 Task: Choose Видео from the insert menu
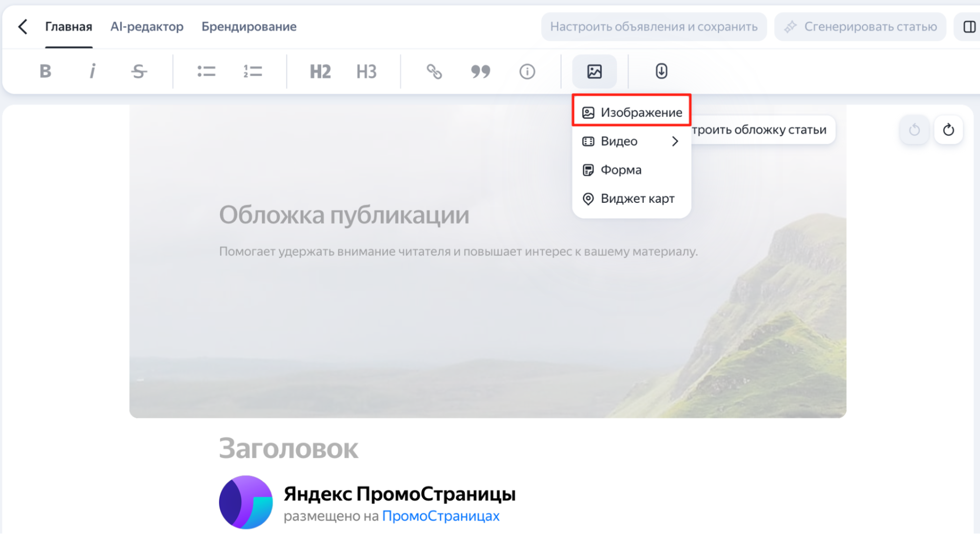point(631,141)
